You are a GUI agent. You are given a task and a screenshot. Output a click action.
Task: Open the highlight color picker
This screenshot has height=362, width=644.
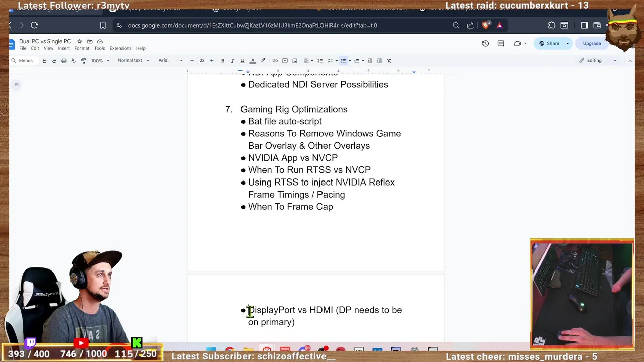click(263, 61)
